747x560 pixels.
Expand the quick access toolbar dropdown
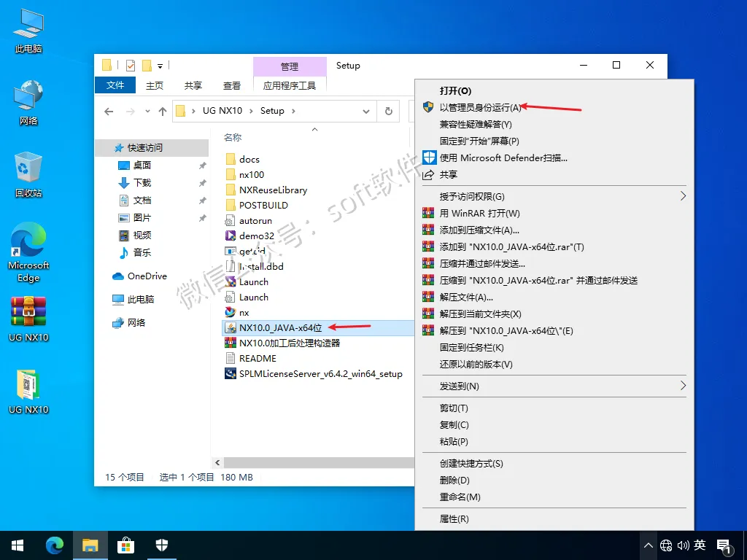(160, 66)
